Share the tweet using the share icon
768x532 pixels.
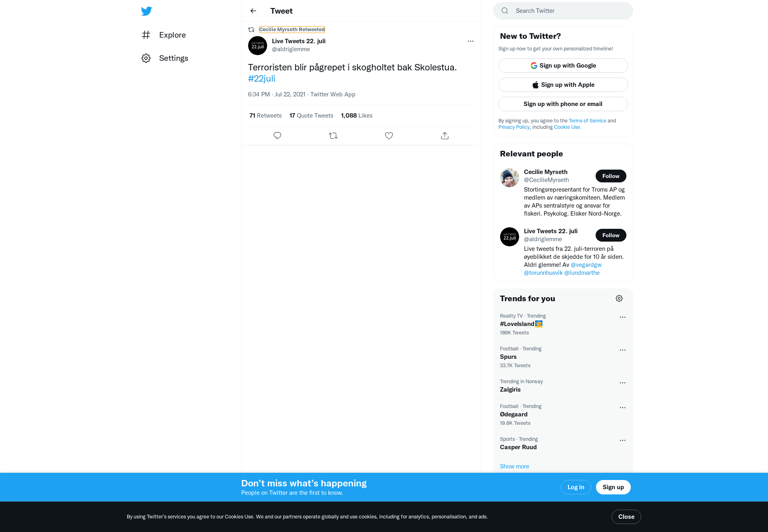[x=445, y=136]
